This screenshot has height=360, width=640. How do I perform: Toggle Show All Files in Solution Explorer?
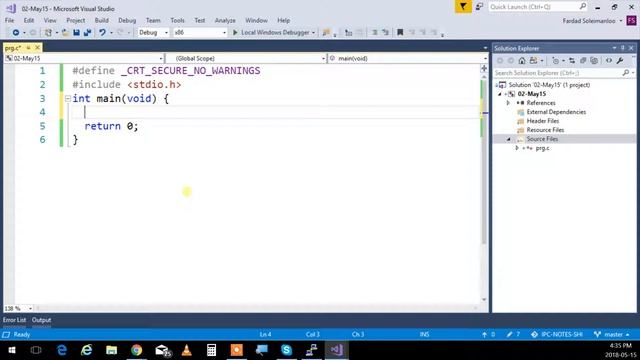tap(594, 60)
